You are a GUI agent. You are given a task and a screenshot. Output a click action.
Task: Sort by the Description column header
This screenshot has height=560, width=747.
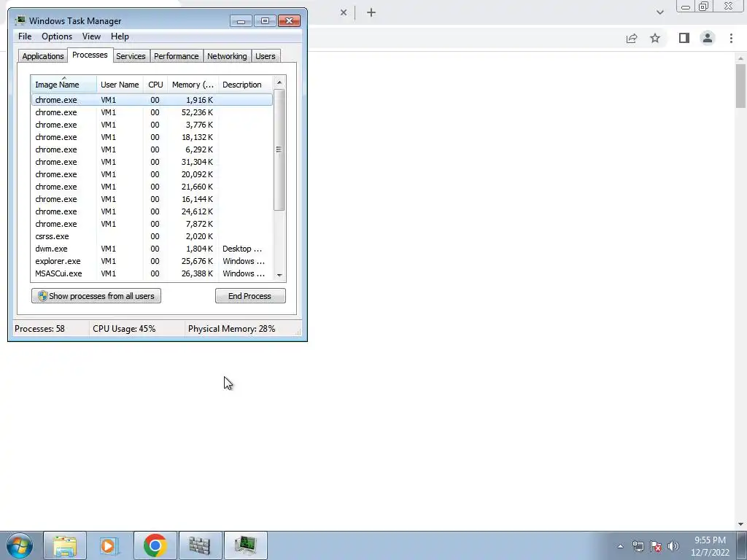(x=245, y=85)
